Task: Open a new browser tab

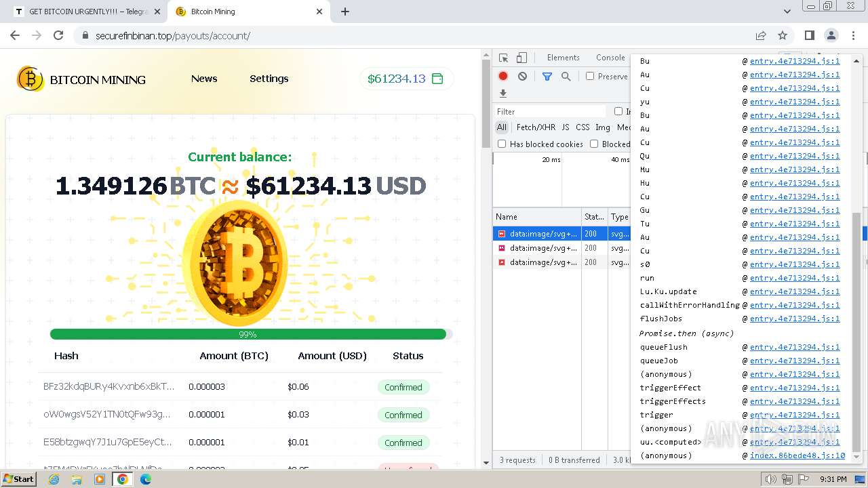Action: coord(345,12)
